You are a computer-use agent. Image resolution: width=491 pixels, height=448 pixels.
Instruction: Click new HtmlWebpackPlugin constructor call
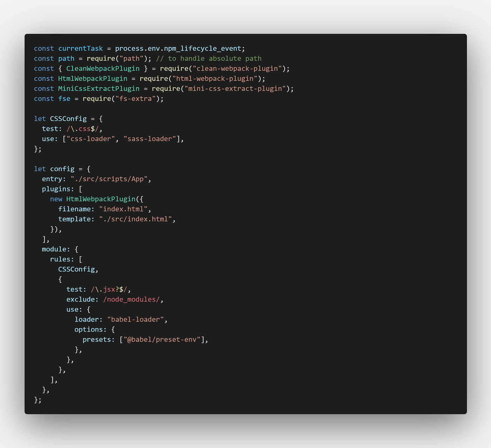coord(93,199)
